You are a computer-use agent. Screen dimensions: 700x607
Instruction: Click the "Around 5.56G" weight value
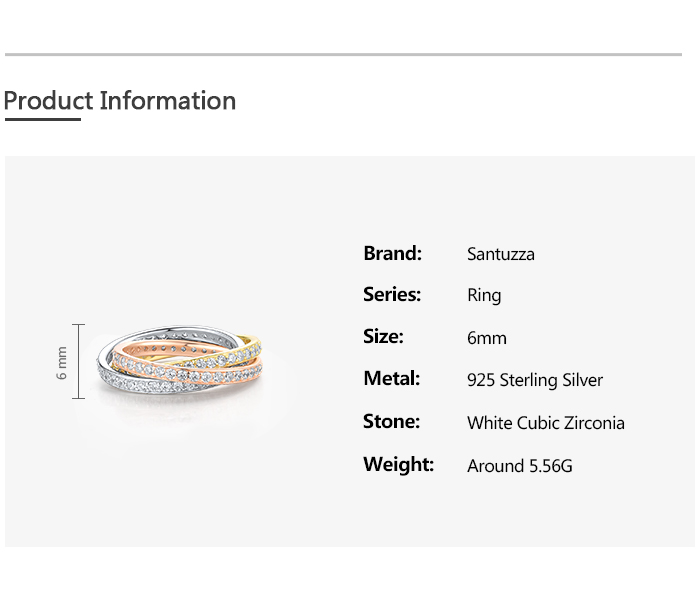[x=519, y=466]
